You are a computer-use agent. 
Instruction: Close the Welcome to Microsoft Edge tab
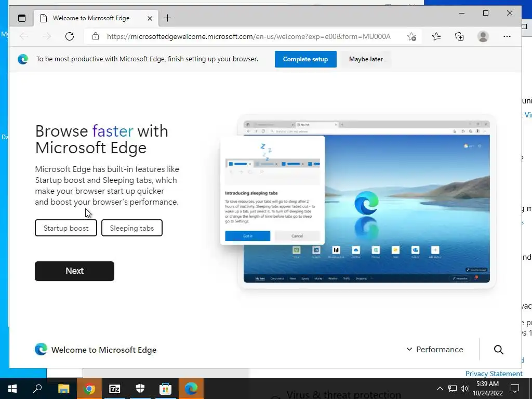click(150, 18)
